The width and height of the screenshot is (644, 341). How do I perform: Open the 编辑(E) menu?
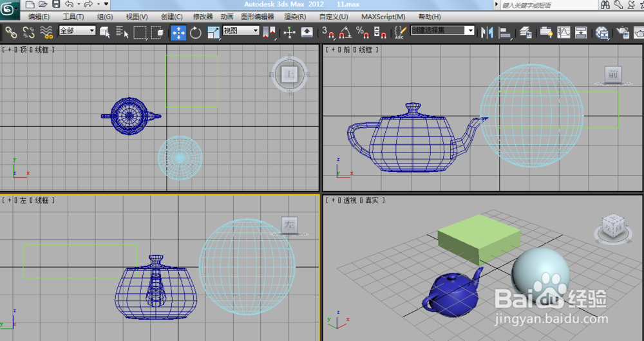[39, 17]
